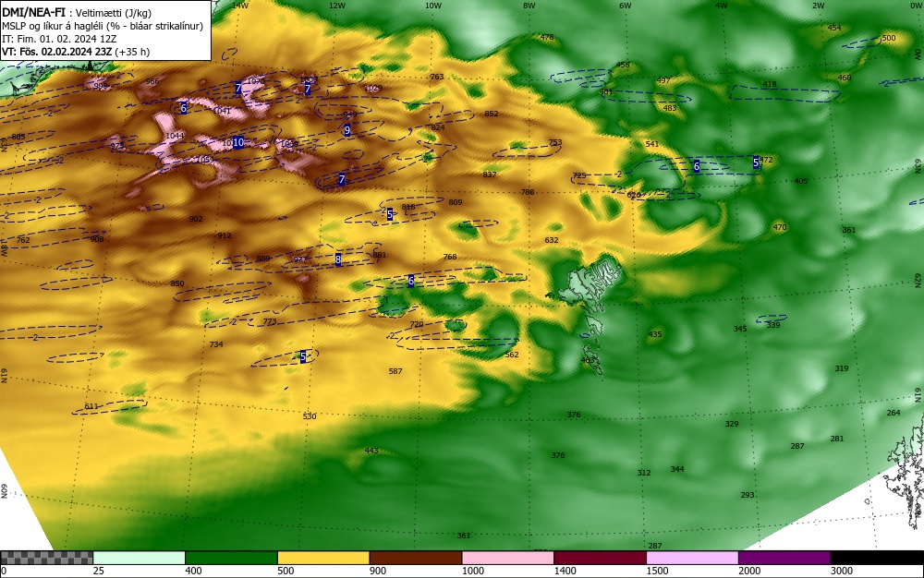
Task: Click the 2W longitude label
Action: point(818,6)
